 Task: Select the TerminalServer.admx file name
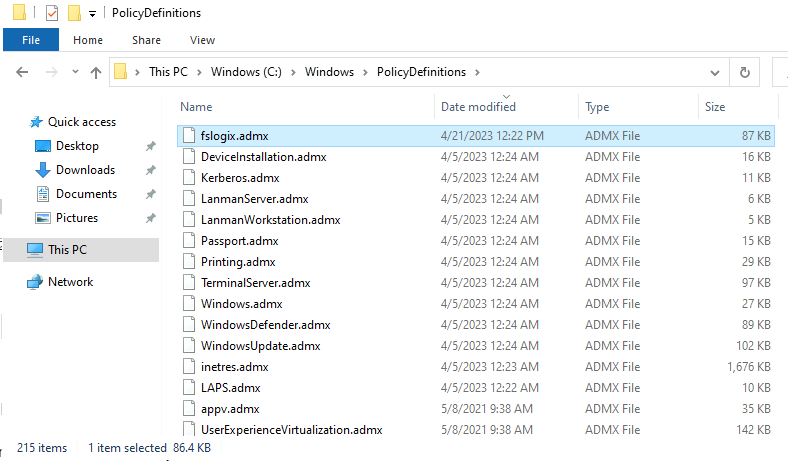pyautogui.click(x=255, y=283)
